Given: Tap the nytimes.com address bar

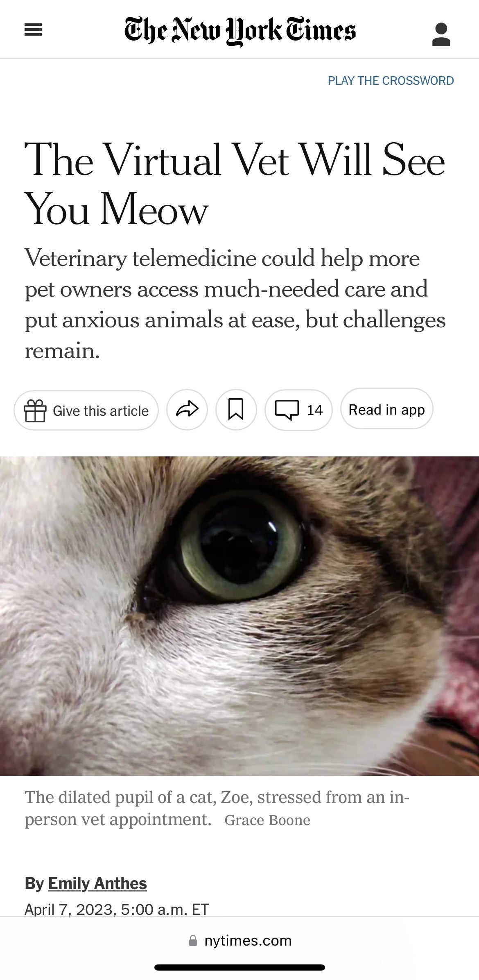Looking at the screenshot, I should 240,940.
